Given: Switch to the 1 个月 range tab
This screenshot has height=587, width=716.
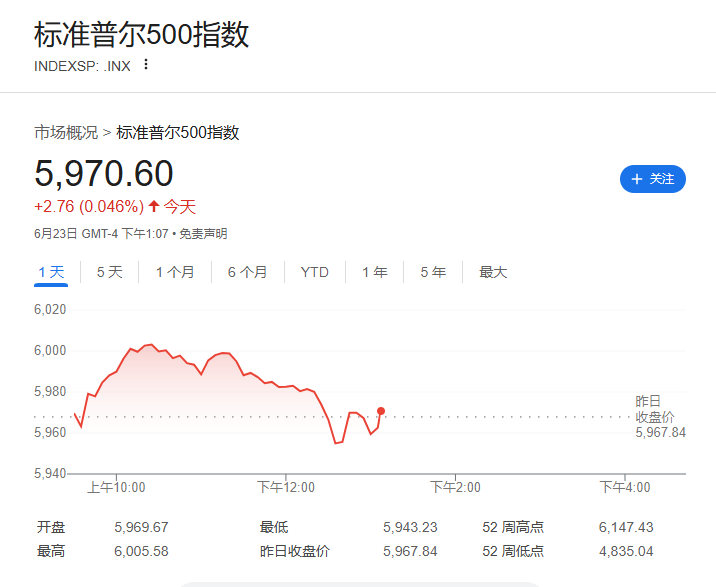Looking at the screenshot, I should (x=175, y=272).
